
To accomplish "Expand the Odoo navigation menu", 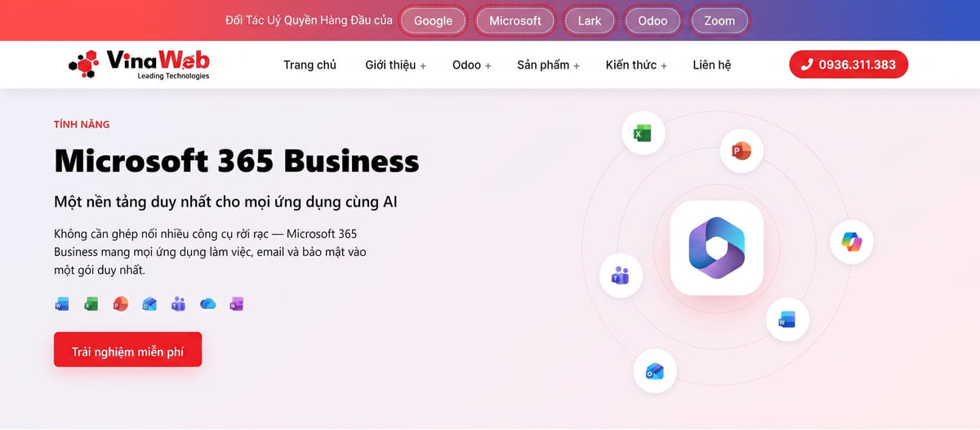I will tap(471, 65).
